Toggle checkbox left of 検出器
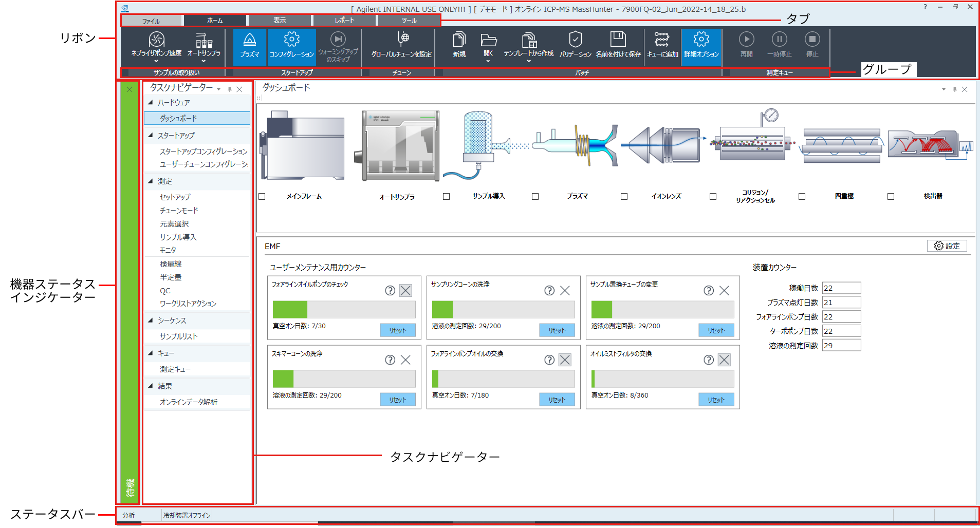This screenshot has height=528, width=980. [x=891, y=197]
